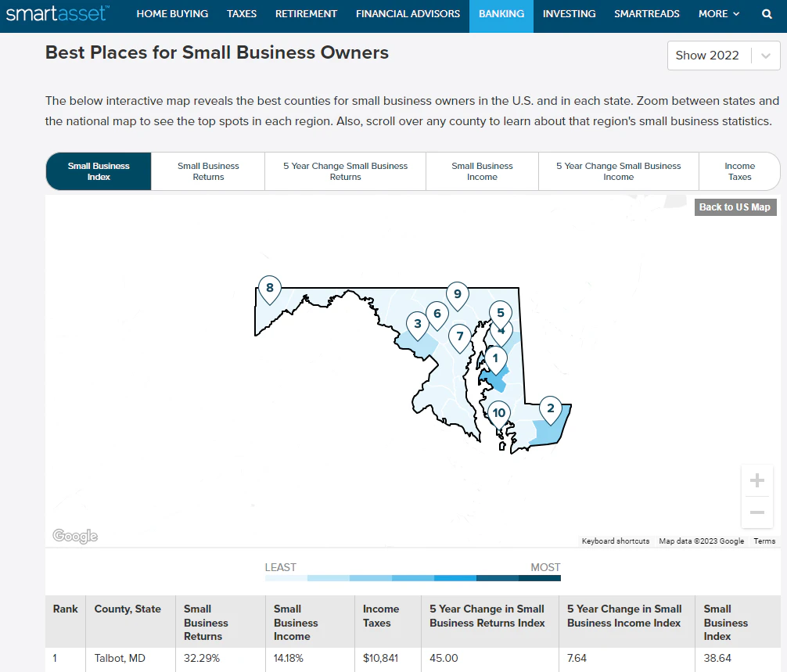The image size is (787, 672).
Task: Select map pin number 3
Action: click(418, 325)
